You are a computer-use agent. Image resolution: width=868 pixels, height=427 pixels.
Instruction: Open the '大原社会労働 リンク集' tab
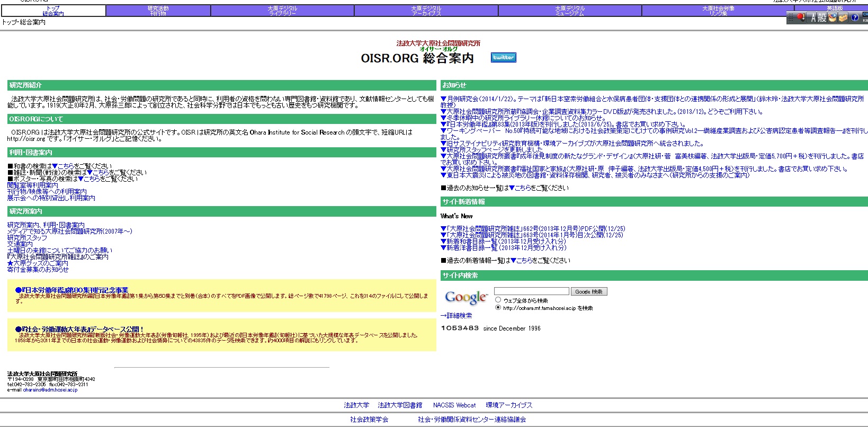718,11
